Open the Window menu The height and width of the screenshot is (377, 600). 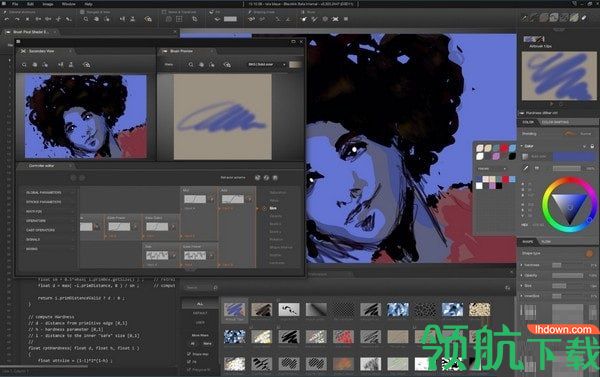pos(68,4)
